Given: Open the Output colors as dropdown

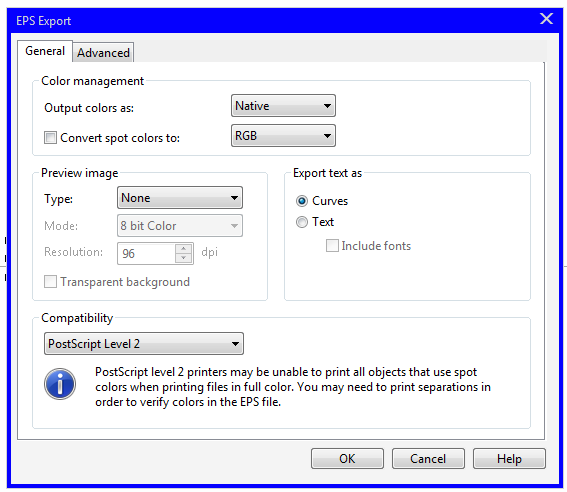Looking at the screenshot, I should click(x=283, y=106).
